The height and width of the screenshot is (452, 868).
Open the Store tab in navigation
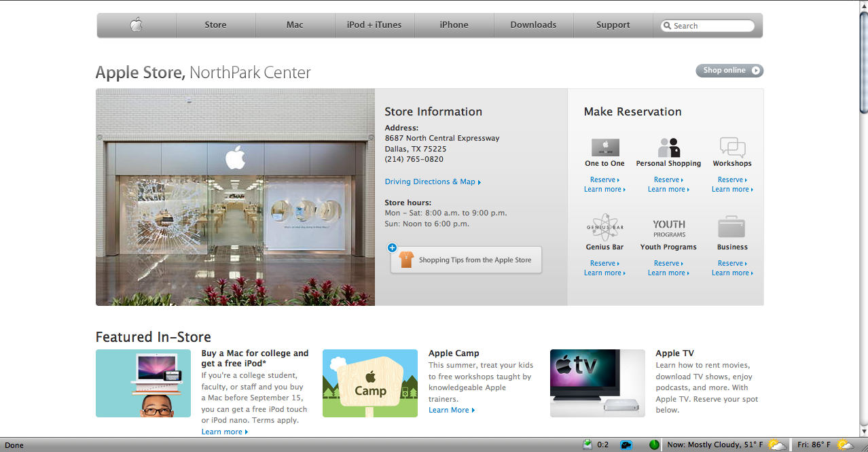[x=216, y=25]
